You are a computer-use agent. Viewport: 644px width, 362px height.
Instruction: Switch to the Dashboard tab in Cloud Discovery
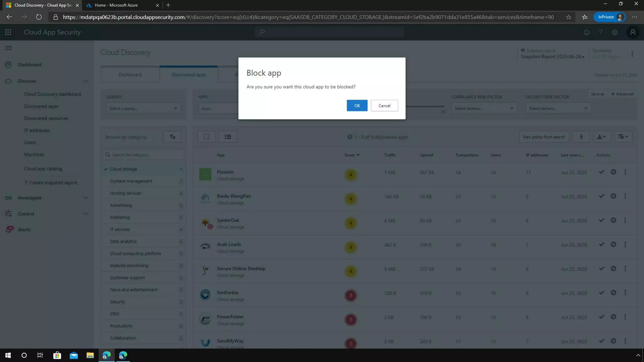[x=130, y=75]
